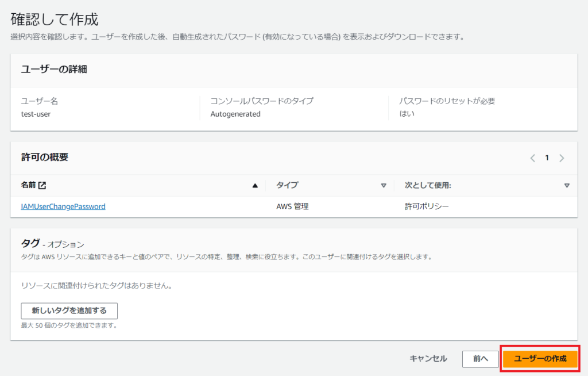Go to next page of 許可の概要
588x376 pixels.
click(x=562, y=158)
